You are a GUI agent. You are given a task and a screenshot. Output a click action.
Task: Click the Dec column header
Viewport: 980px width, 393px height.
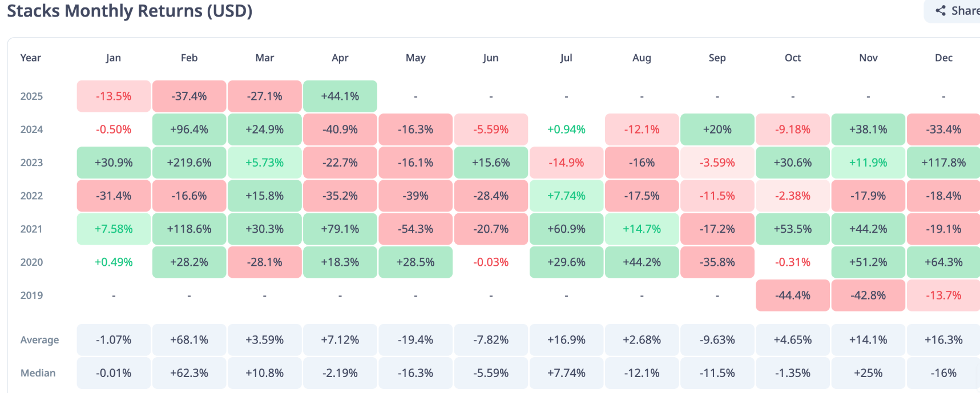point(943,58)
